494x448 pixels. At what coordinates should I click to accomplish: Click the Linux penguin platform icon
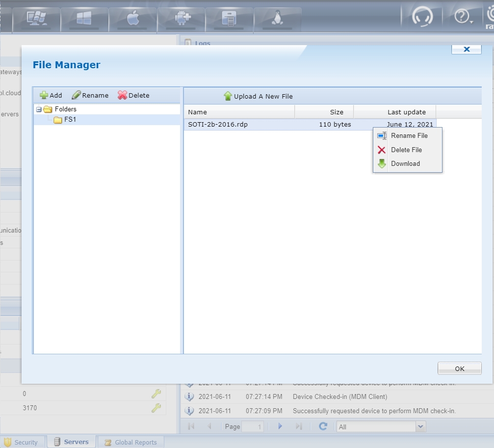(x=278, y=18)
